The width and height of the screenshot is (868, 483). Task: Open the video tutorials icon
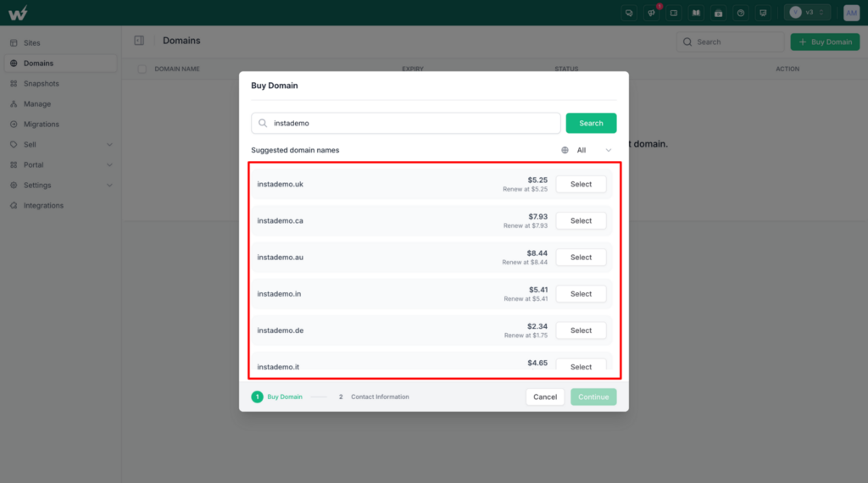pyautogui.click(x=718, y=13)
